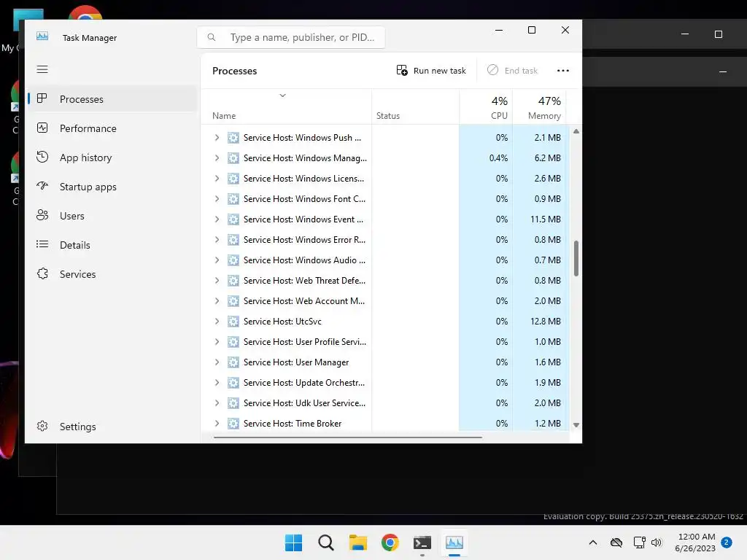Image resolution: width=747 pixels, height=560 pixels.
Task: Click the Performance sidebar icon
Action: point(42,128)
